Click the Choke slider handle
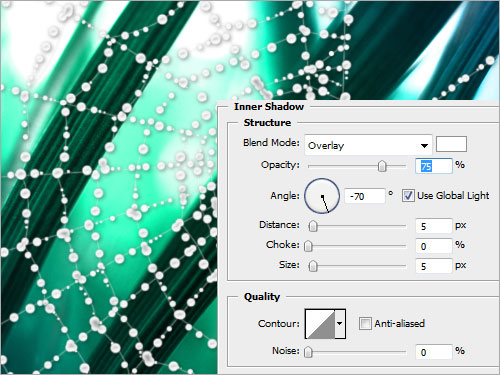Screen dimensions: 500x375 point(308,246)
